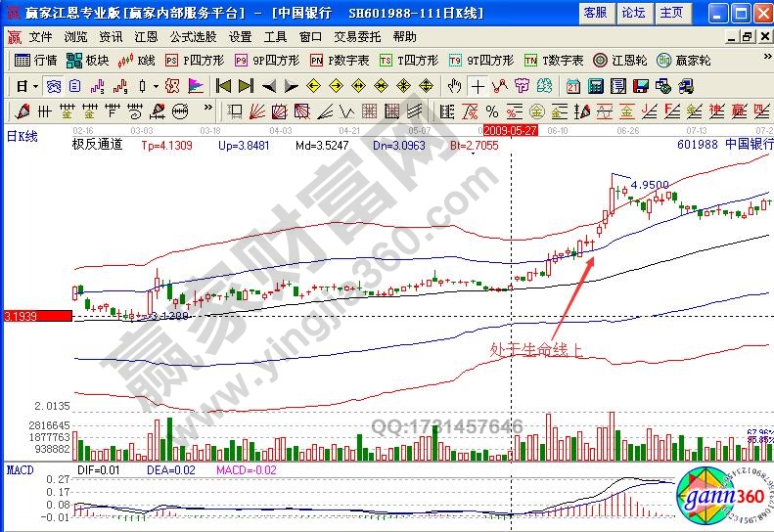Open the 公式选股 menu
This screenshot has height=532, width=774.
point(193,36)
